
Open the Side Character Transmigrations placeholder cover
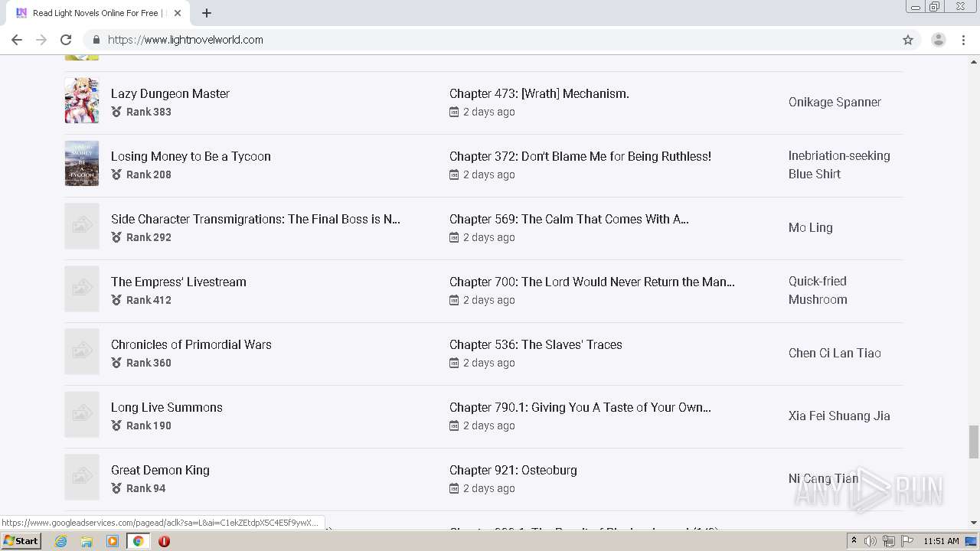pyautogui.click(x=82, y=226)
